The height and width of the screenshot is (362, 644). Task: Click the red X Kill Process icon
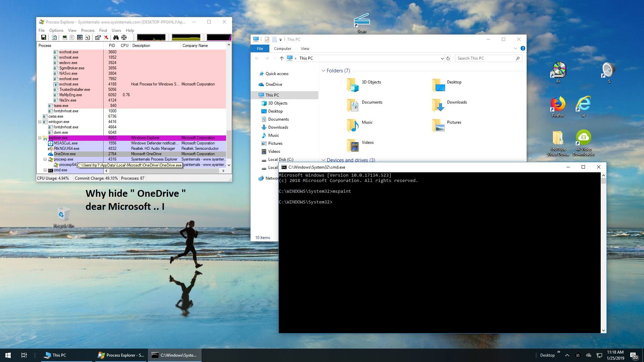106,38
